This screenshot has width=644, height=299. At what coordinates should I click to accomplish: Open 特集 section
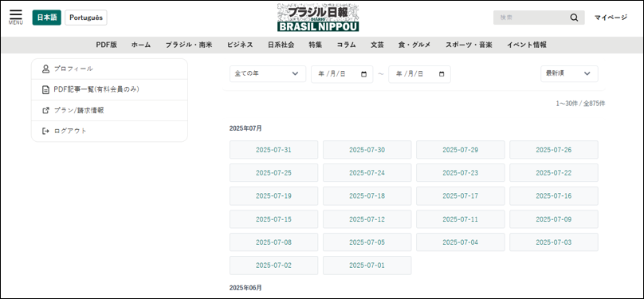click(316, 45)
